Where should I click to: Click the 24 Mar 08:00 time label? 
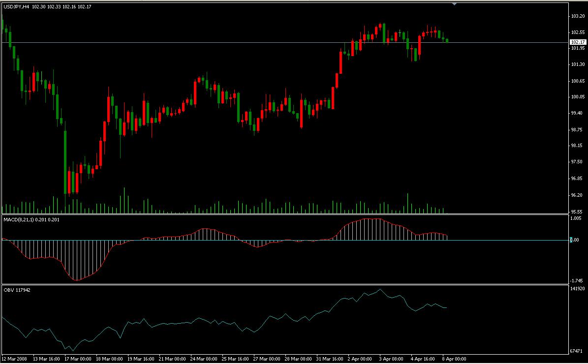tap(204, 359)
